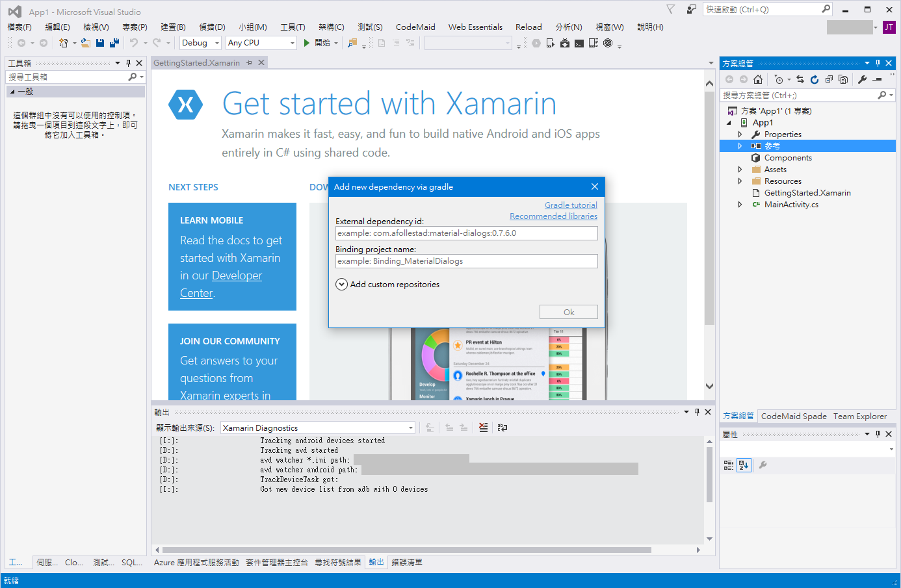
Task: Open the CodeMaid menu
Action: coord(415,27)
